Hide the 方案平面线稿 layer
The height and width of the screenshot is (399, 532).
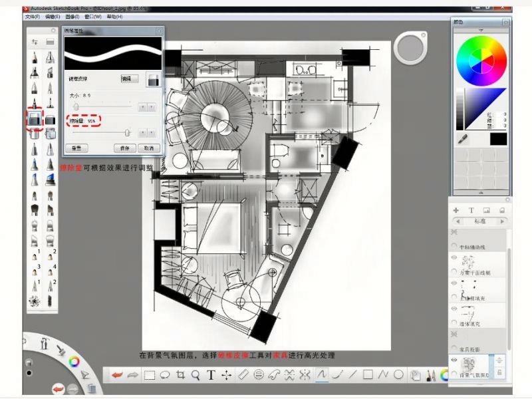[x=454, y=257]
